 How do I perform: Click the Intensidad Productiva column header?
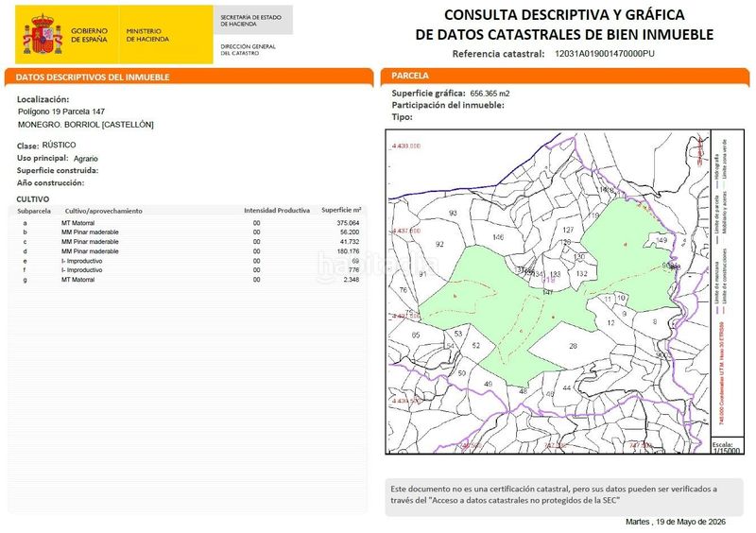[277, 211]
